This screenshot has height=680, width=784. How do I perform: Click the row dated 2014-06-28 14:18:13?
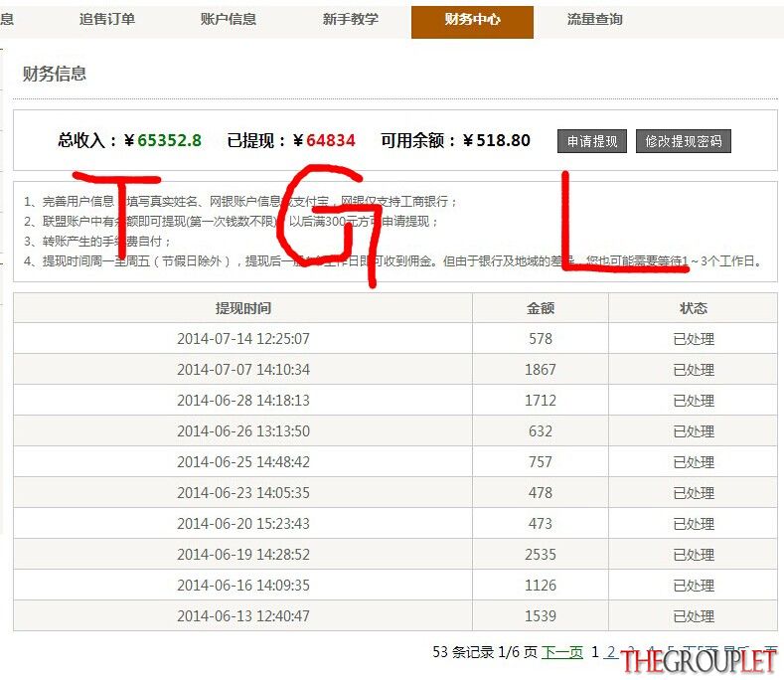pos(395,401)
